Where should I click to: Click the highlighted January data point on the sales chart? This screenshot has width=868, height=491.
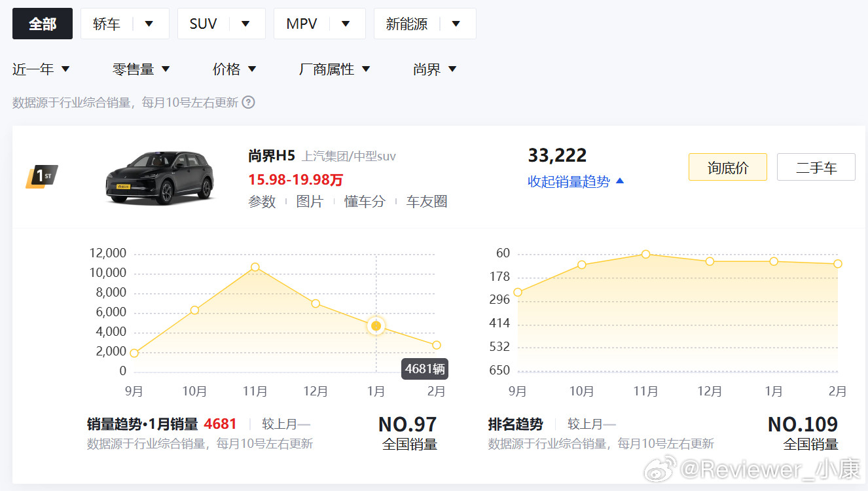[x=376, y=325]
